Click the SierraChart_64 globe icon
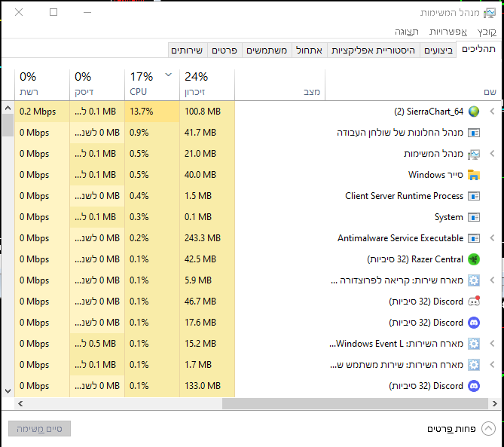 click(474, 112)
